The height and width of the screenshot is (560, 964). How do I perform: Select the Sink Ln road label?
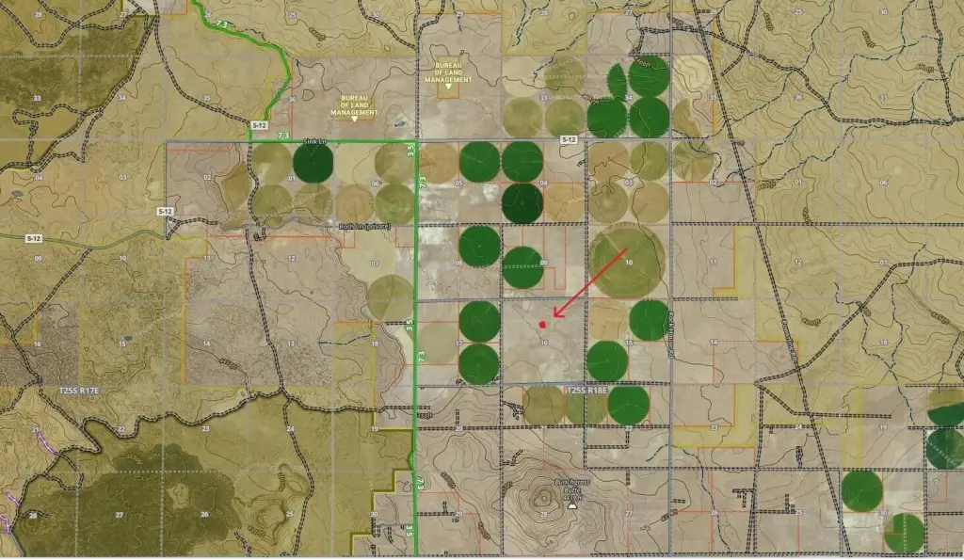(313, 141)
